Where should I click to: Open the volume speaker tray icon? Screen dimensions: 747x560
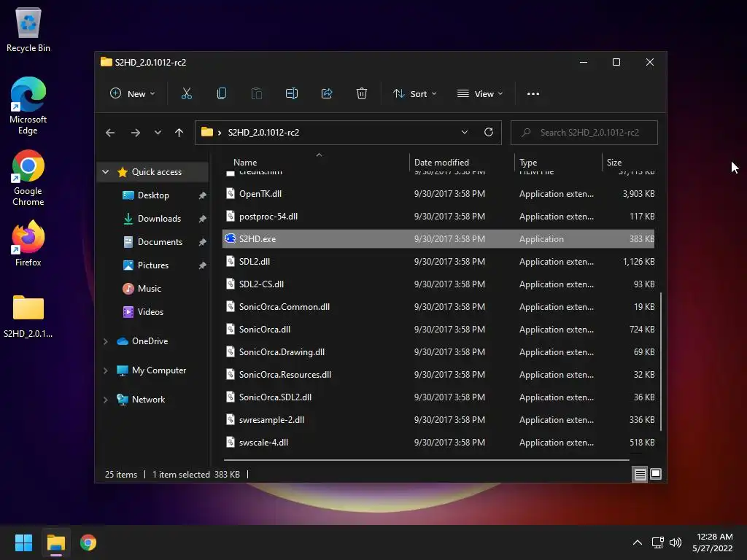click(x=676, y=542)
